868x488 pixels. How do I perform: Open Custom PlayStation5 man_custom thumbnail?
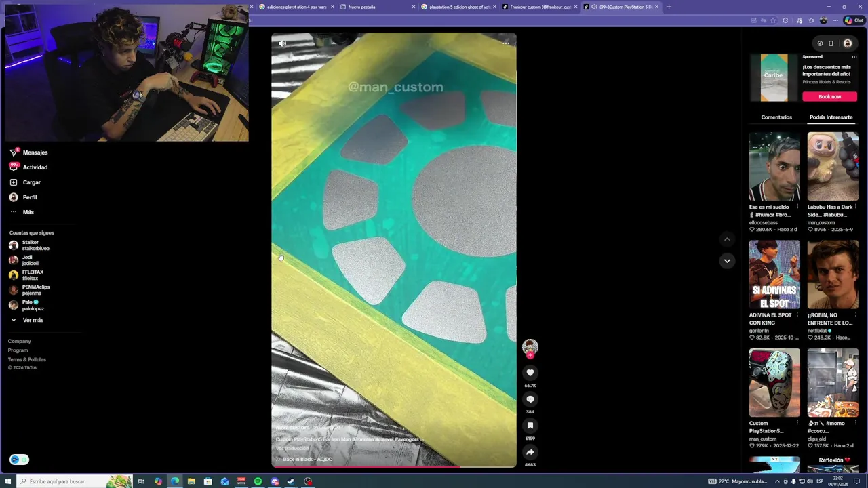click(774, 383)
